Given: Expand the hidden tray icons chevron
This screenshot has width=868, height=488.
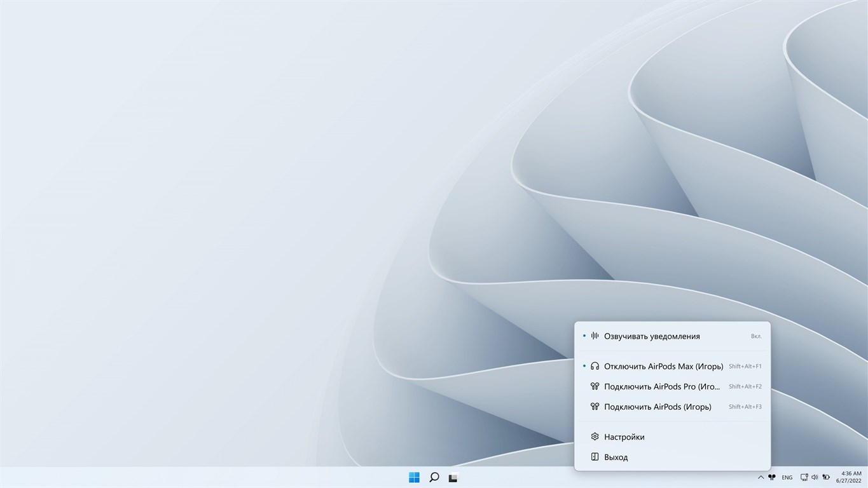Looking at the screenshot, I should point(761,477).
